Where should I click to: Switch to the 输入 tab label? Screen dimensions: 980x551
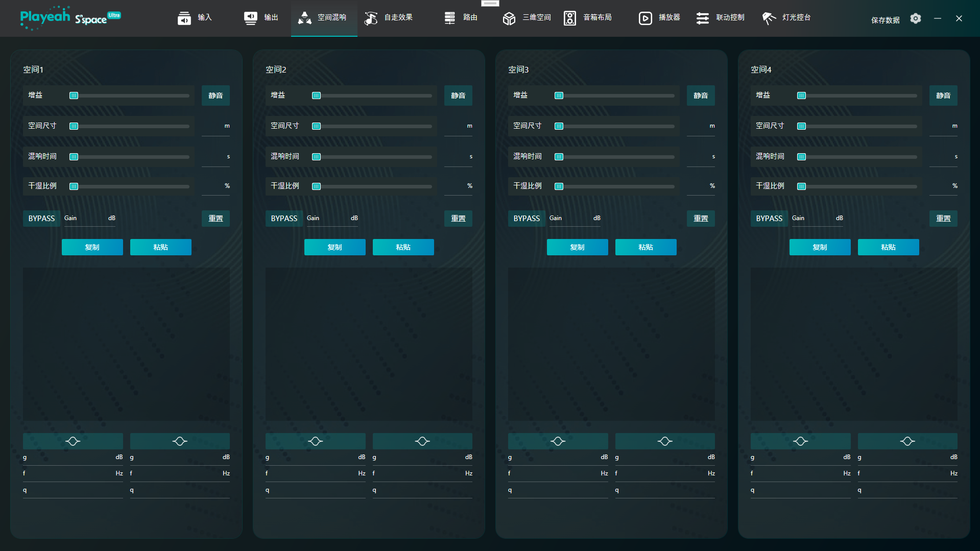click(205, 17)
